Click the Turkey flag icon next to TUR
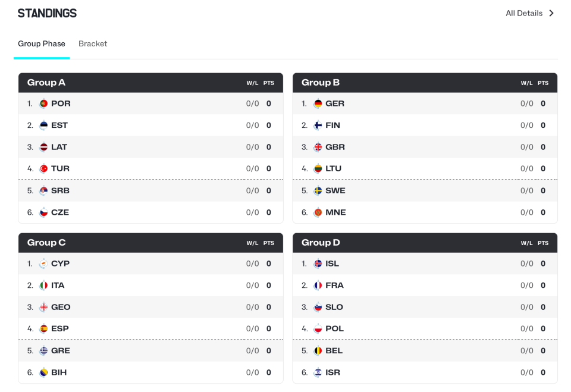This screenshot has width=571, height=392. coord(43,169)
